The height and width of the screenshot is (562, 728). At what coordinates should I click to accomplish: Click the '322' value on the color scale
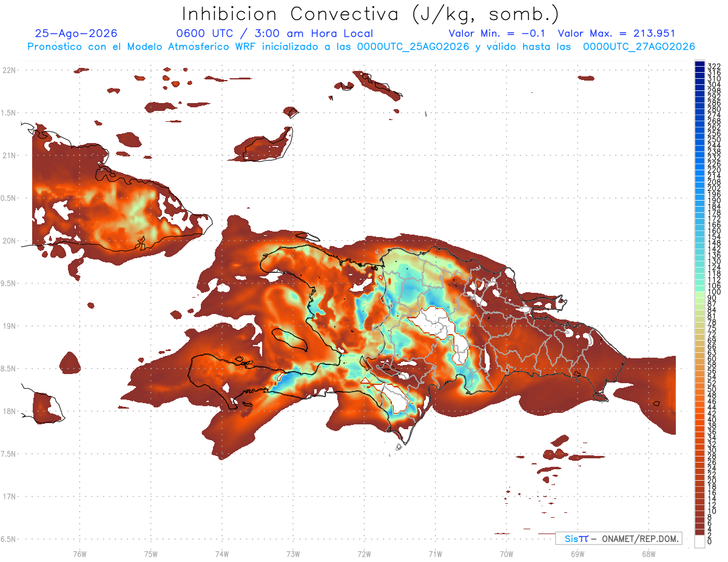point(714,66)
